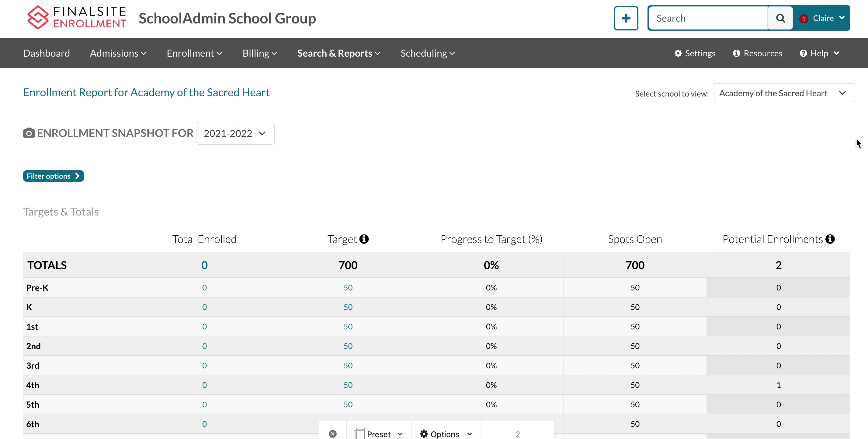The image size is (868, 439).
Task: Click the search magnifier icon
Action: tap(780, 18)
